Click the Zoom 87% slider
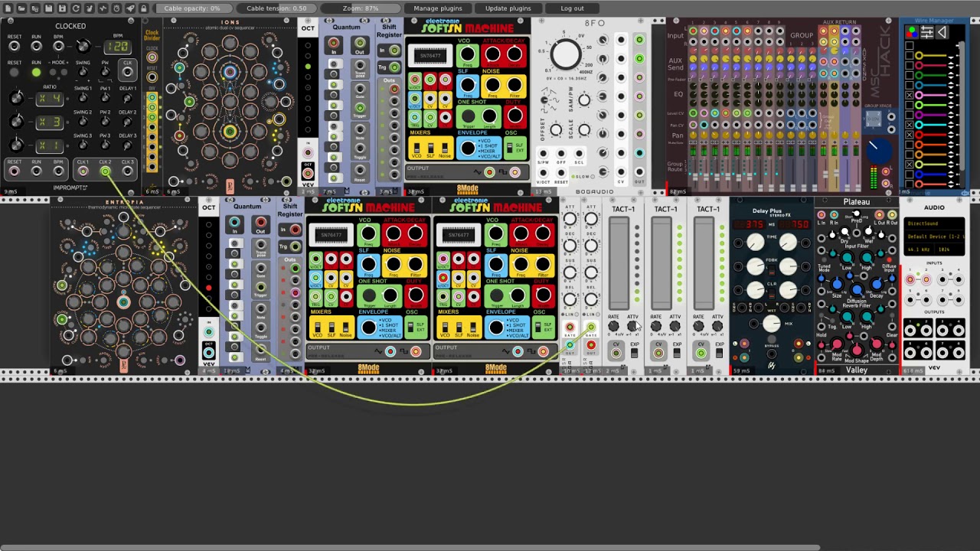Screen dimensions: 980x551 pyautogui.click(x=361, y=8)
